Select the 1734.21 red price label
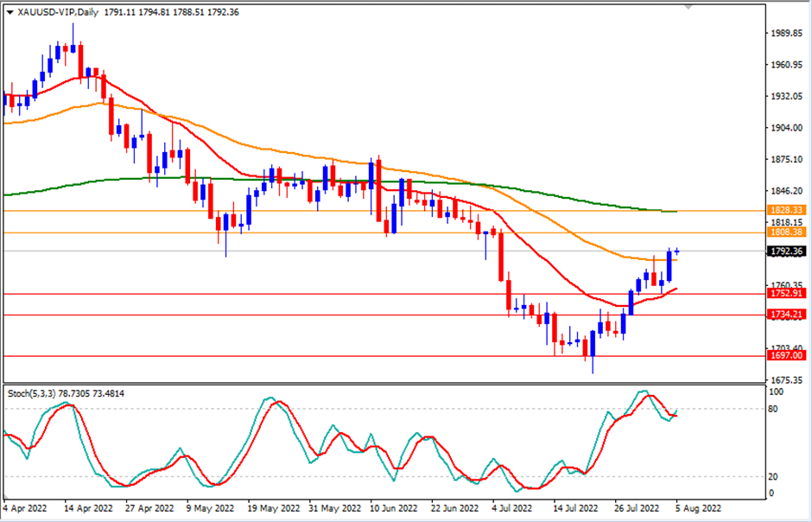 786,315
